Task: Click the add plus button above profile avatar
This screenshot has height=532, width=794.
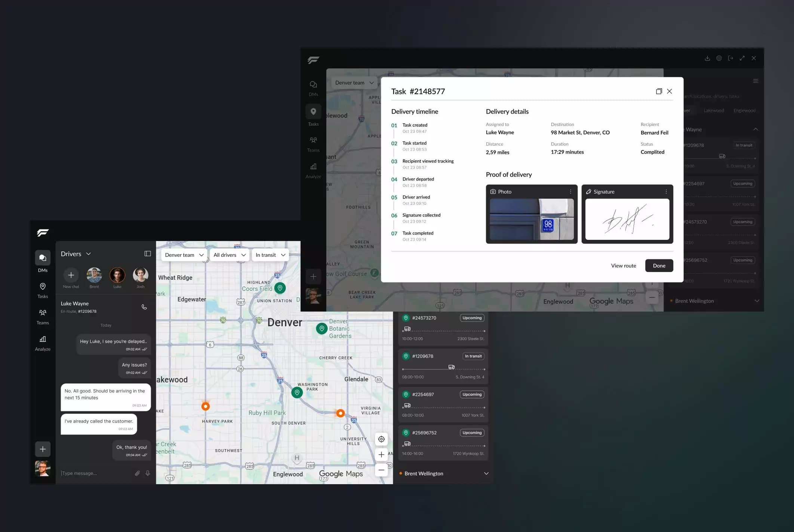Action: tap(43, 449)
